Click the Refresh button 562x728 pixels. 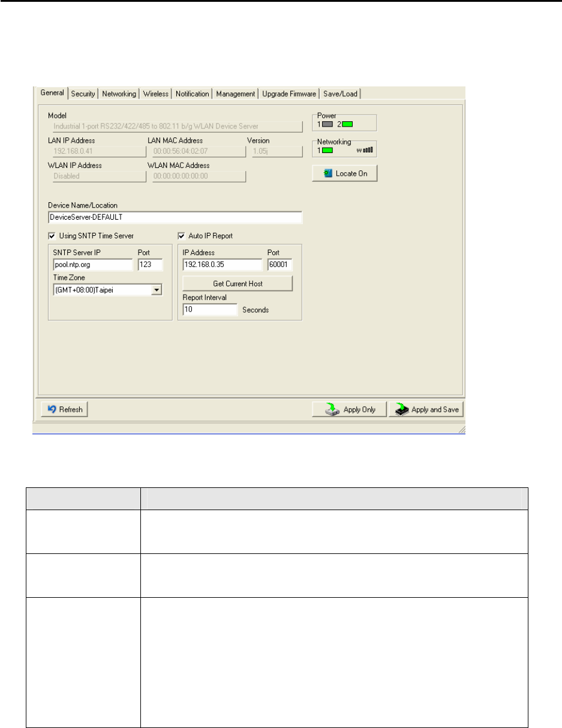pos(65,409)
